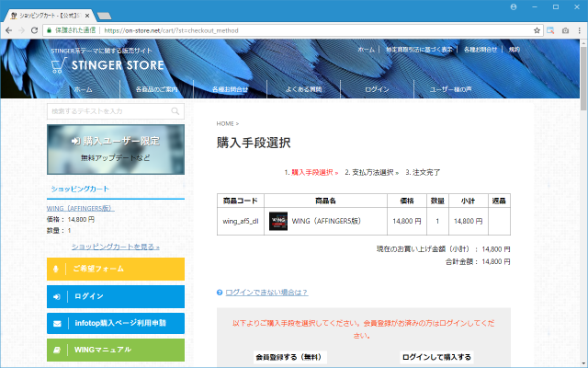Open 特定商取引法に基づく表示 header link
The height and width of the screenshot is (368, 588).
[419, 49]
